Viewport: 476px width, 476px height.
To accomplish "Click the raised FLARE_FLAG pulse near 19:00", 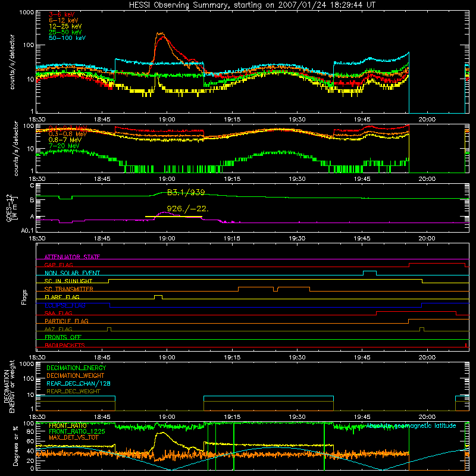I will click(158, 297).
